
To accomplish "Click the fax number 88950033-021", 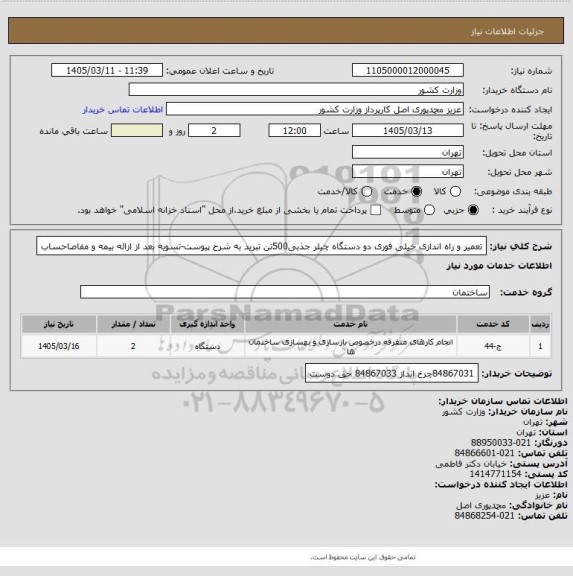I will (501, 443).
